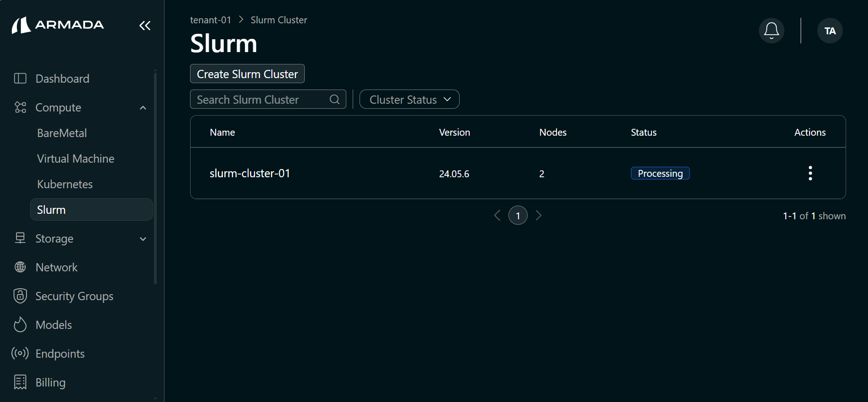Click the Network globe icon
The height and width of the screenshot is (402, 868).
point(20,267)
